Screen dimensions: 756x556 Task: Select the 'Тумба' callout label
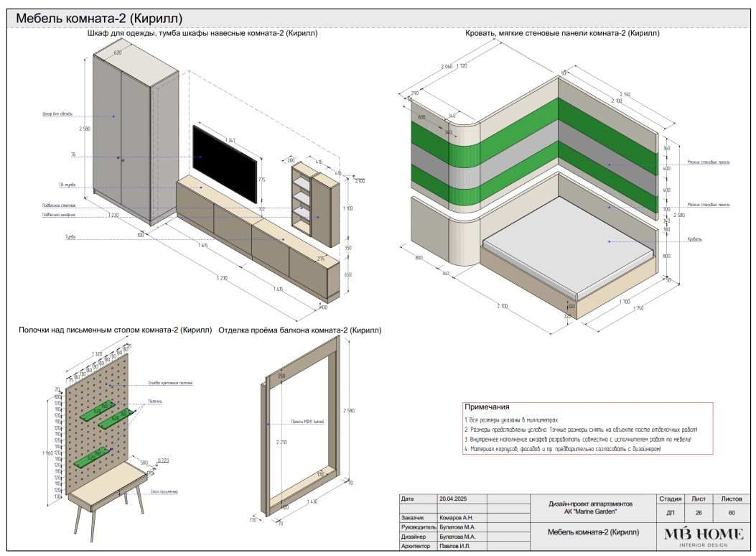[x=71, y=237]
